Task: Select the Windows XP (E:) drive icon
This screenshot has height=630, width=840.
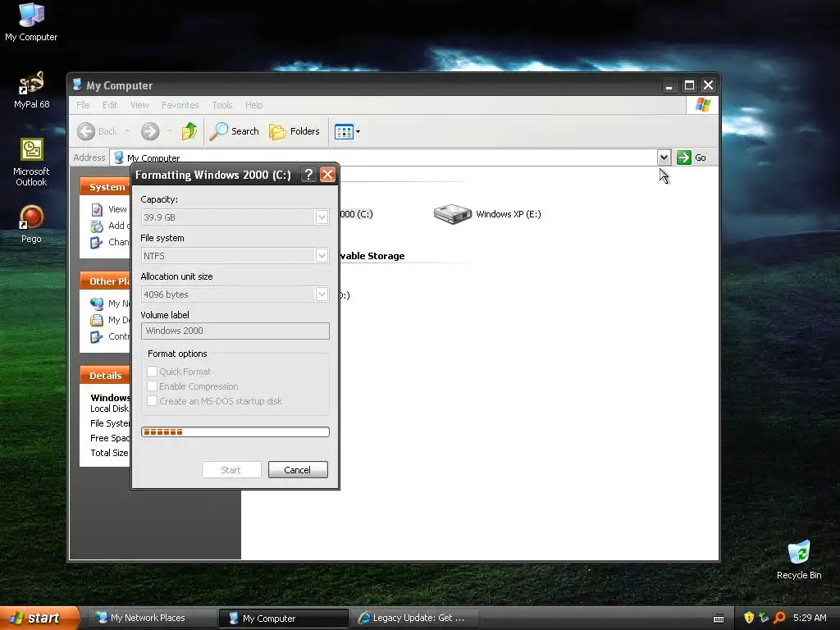Action: click(x=452, y=214)
